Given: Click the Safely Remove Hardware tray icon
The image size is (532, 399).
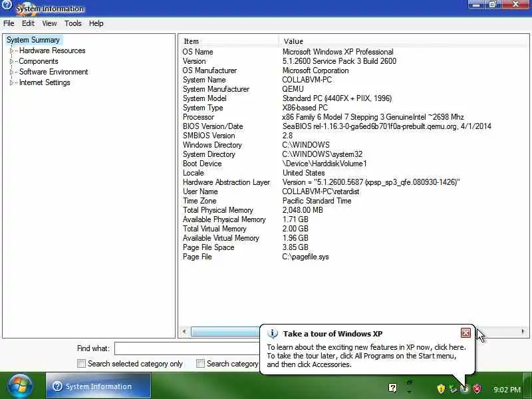Looking at the screenshot, I should click(453, 388).
